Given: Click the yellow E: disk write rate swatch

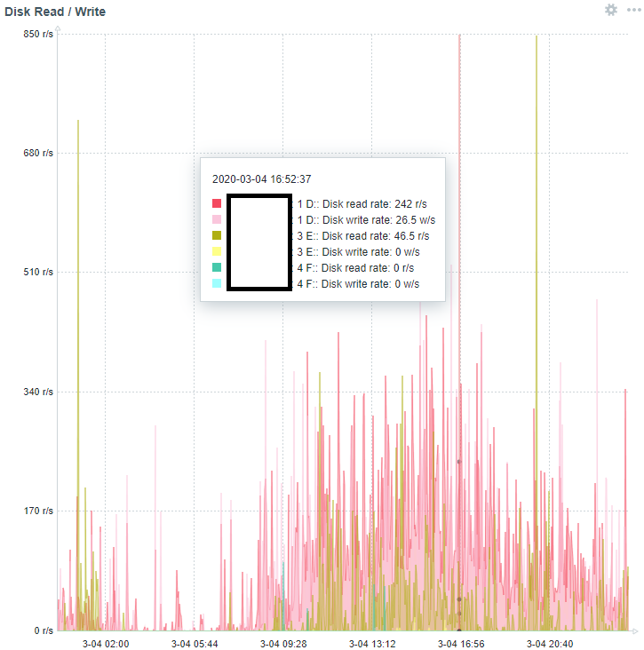Looking at the screenshot, I should point(217,251).
